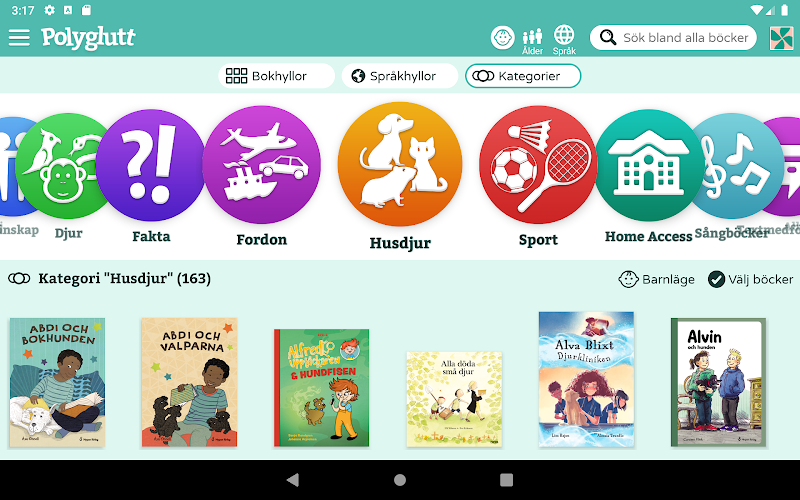The image size is (800, 500).
Task: Enable the Välj böcker checkmark option
Action: (751, 279)
